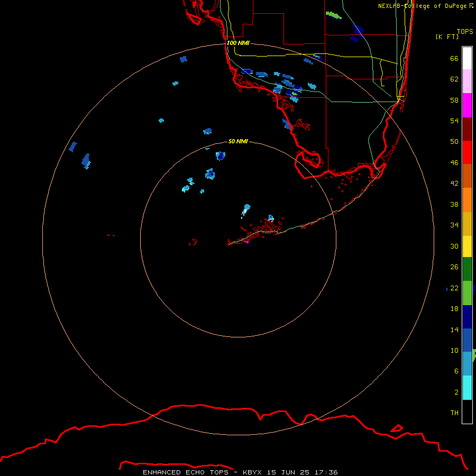Select the dark green swatch in the legend
This screenshot has height=476, width=476.
[467, 269]
